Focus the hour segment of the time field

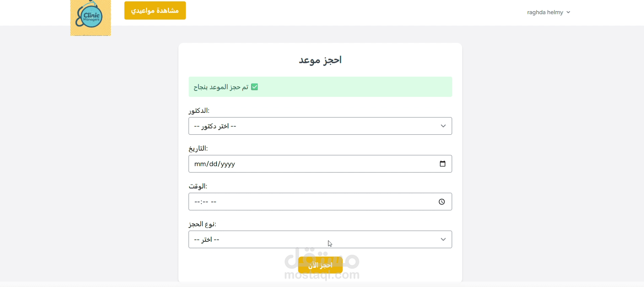coord(197,202)
